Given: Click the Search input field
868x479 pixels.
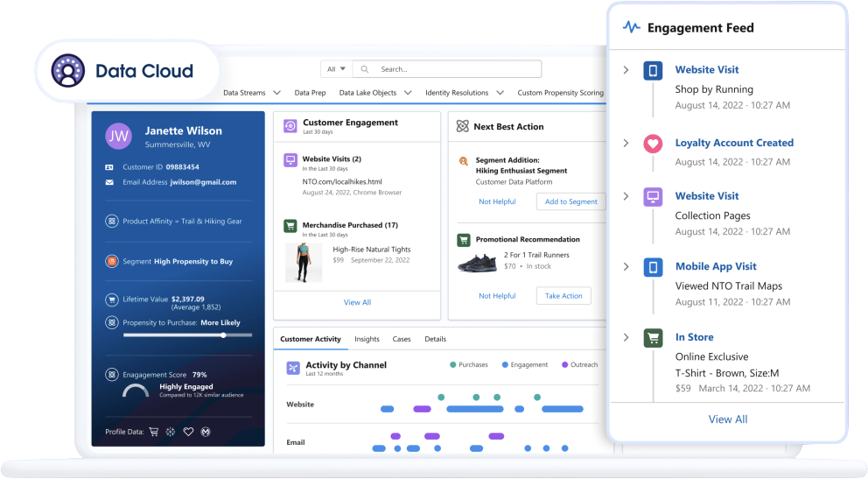Looking at the screenshot, I should [447, 69].
